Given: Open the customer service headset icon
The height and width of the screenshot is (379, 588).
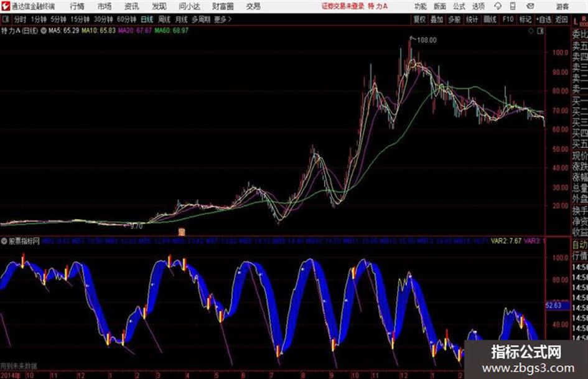Looking at the screenshot, I should (498, 6).
